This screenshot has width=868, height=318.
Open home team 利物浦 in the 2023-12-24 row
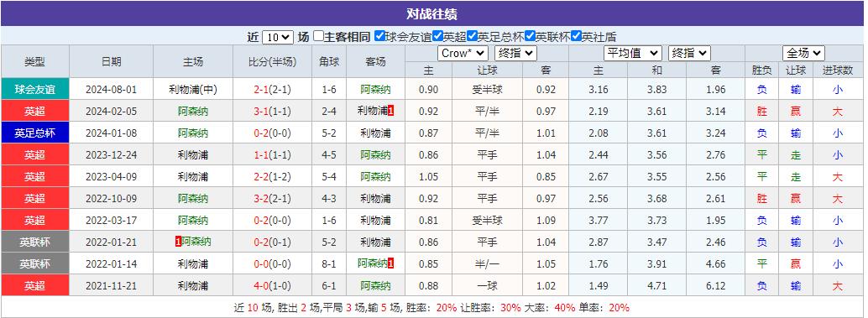click(192, 155)
